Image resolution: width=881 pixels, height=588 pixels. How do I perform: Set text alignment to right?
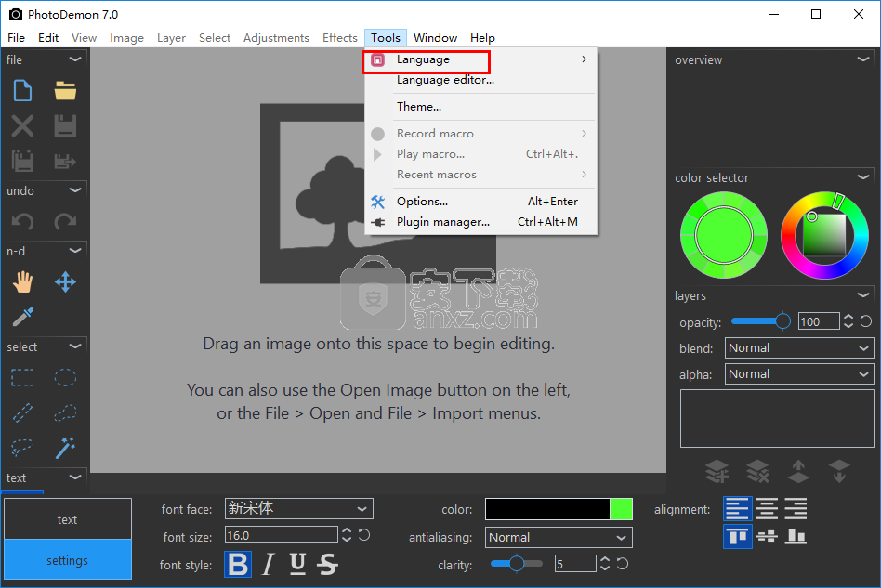click(796, 509)
